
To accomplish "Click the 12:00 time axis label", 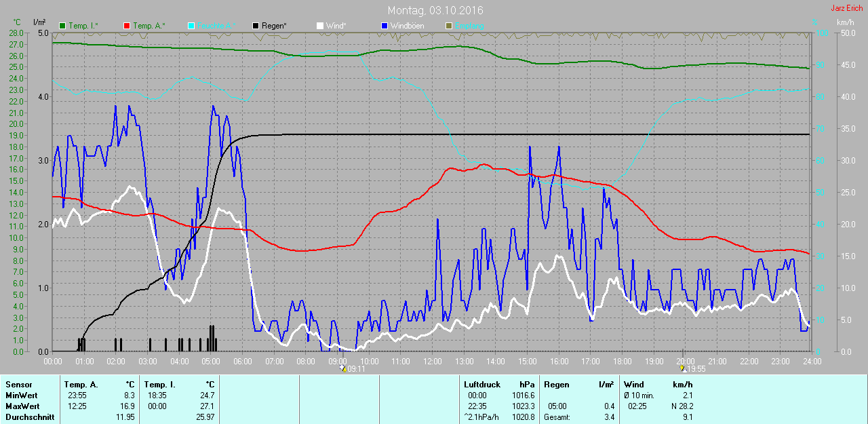I will pyautogui.click(x=432, y=362).
